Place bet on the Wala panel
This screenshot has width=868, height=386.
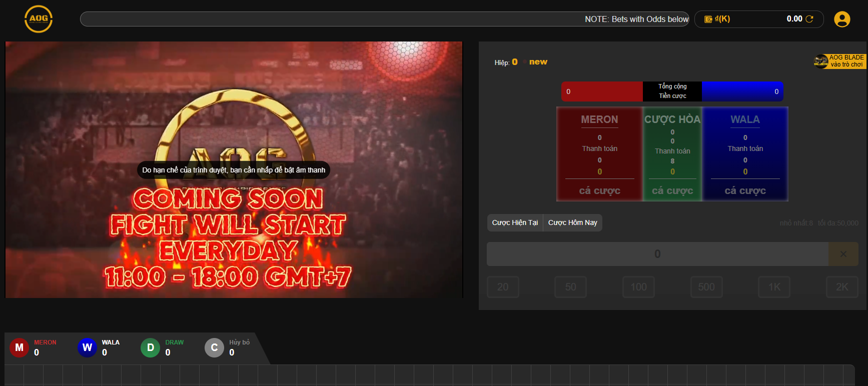(745, 190)
